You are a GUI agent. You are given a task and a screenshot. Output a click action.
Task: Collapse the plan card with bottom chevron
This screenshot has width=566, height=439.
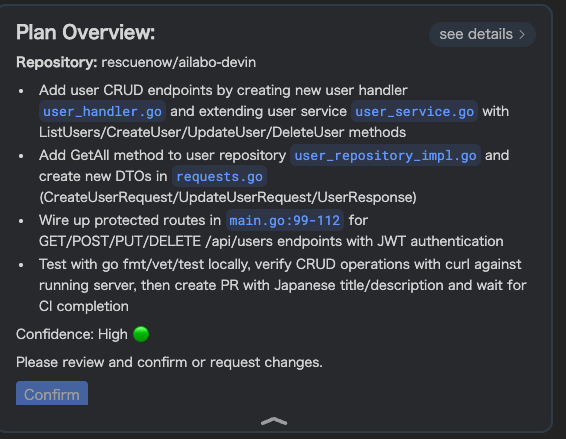pyautogui.click(x=274, y=421)
